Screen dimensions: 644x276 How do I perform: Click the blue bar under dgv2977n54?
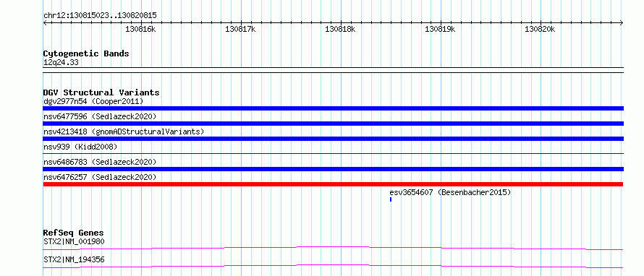[x=333, y=108]
